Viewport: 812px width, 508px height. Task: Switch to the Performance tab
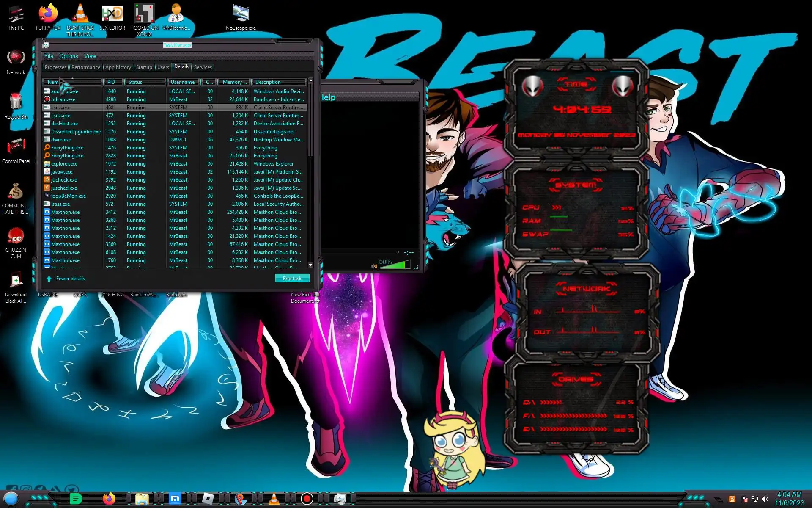86,67
